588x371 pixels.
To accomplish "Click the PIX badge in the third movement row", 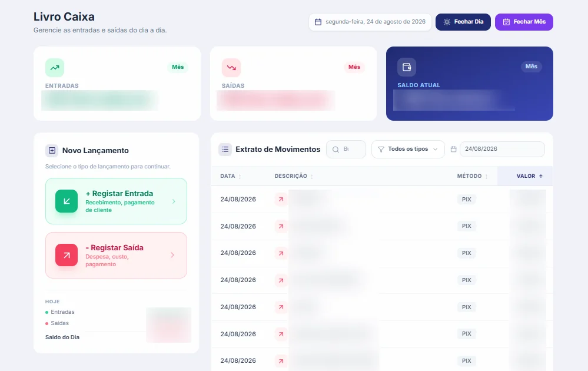I will click(467, 253).
